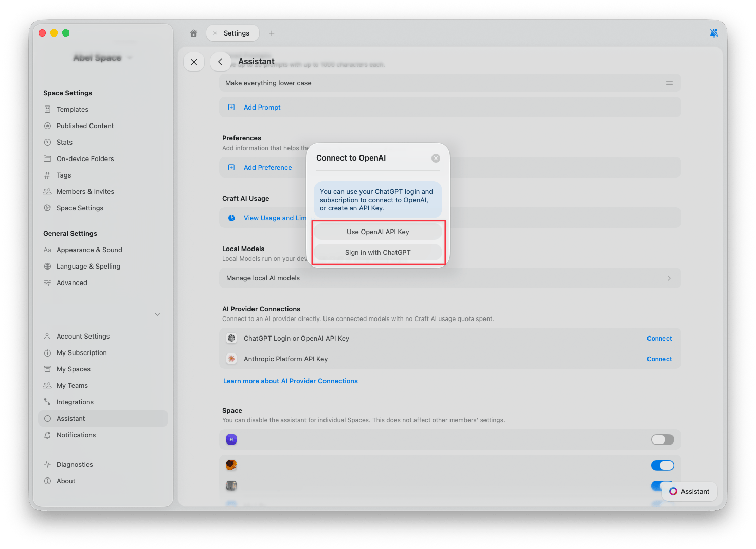
Task: Click the Stats icon in sidebar
Action: click(47, 142)
